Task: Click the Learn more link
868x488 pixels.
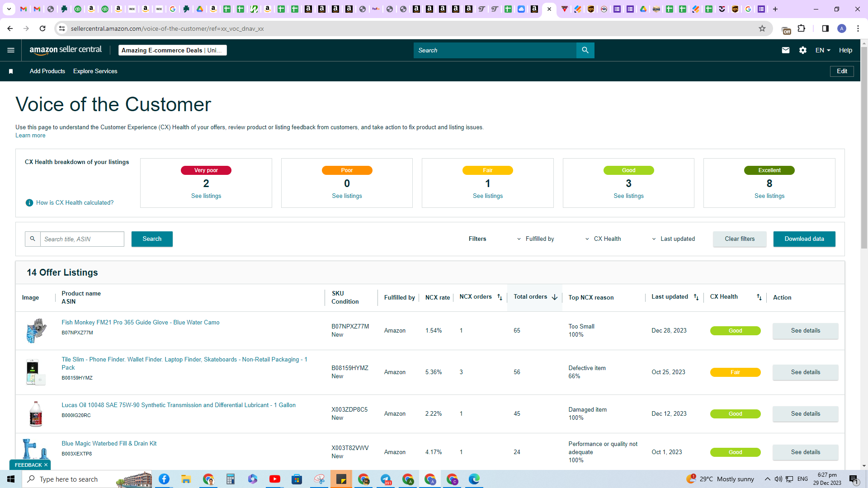Action: coord(30,136)
